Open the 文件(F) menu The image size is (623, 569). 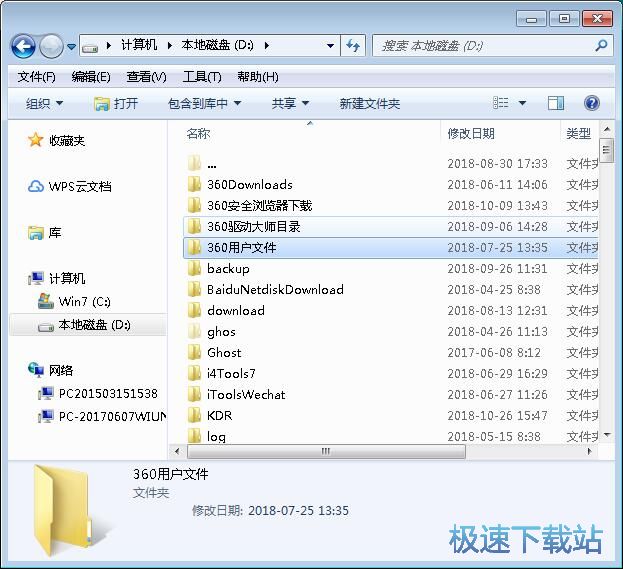(x=36, y=77)
